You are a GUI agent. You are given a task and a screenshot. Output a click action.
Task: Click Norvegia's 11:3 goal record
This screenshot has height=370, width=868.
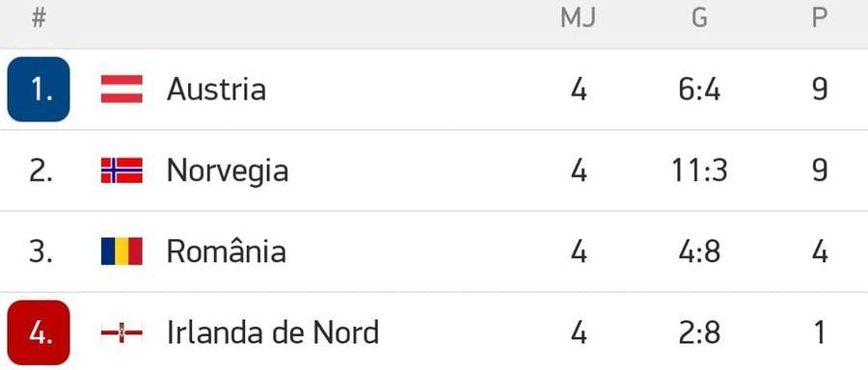[x=699, y=171]
